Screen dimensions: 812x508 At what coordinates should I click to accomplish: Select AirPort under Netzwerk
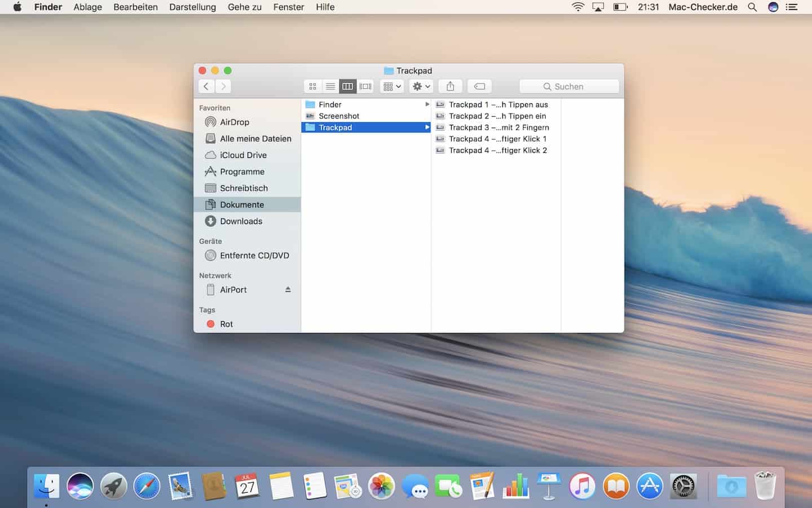(247, 290)
